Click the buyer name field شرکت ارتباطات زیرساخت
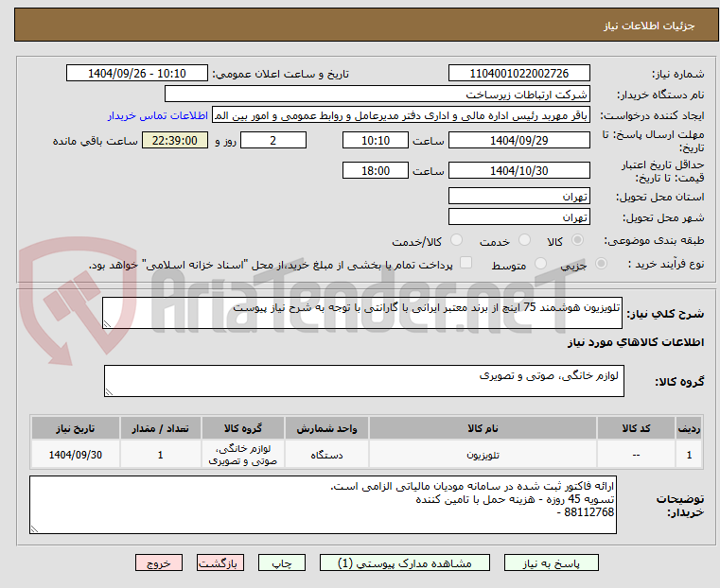Viewport: 720px width, 588px height. [x=377, y=94]
